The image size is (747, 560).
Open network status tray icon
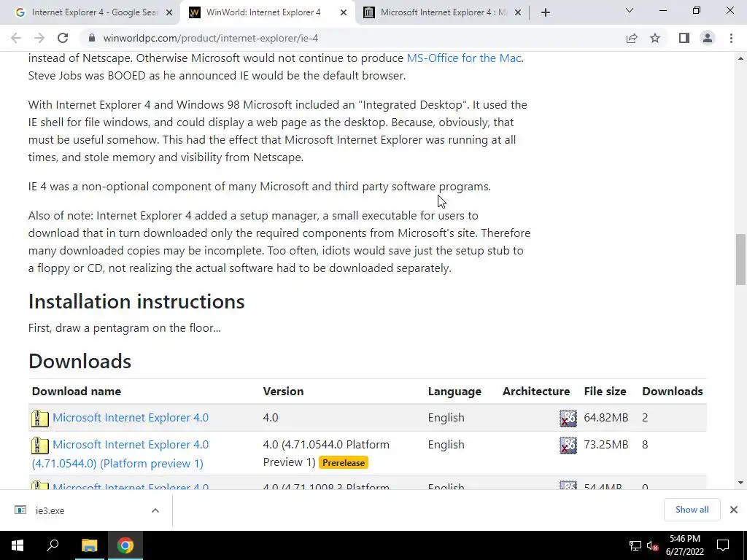coord(635,545)
